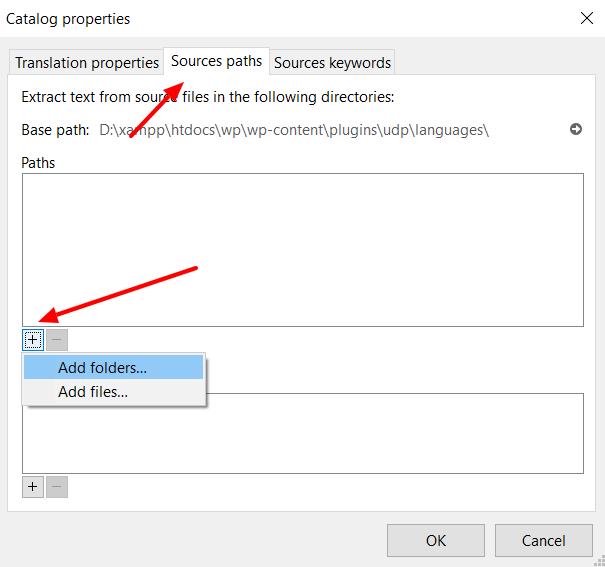Close the Catalog properties dialog
Screen dimensions: 605x567
pos(585,17)
